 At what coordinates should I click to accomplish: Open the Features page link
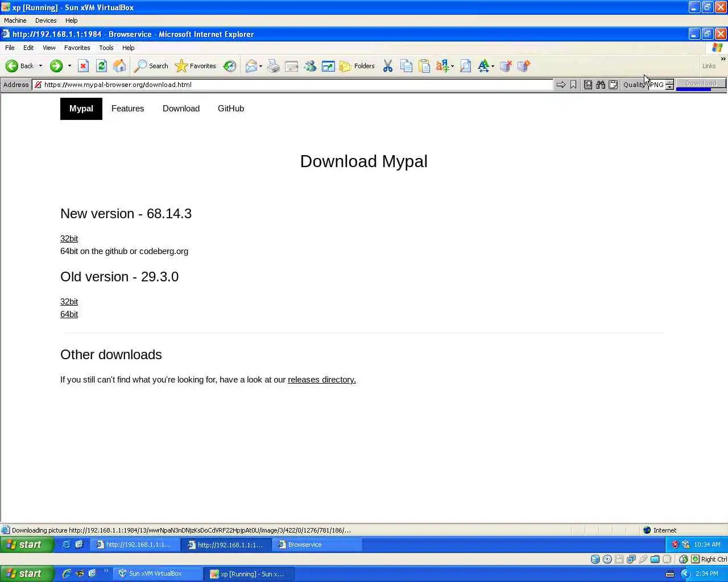tap(127, 109)
